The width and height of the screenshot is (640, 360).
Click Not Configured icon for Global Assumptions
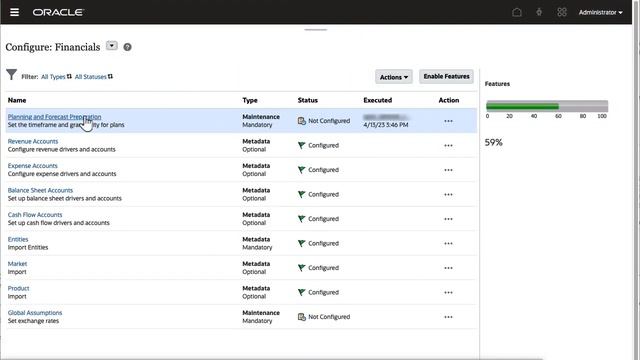coord(302,317)
